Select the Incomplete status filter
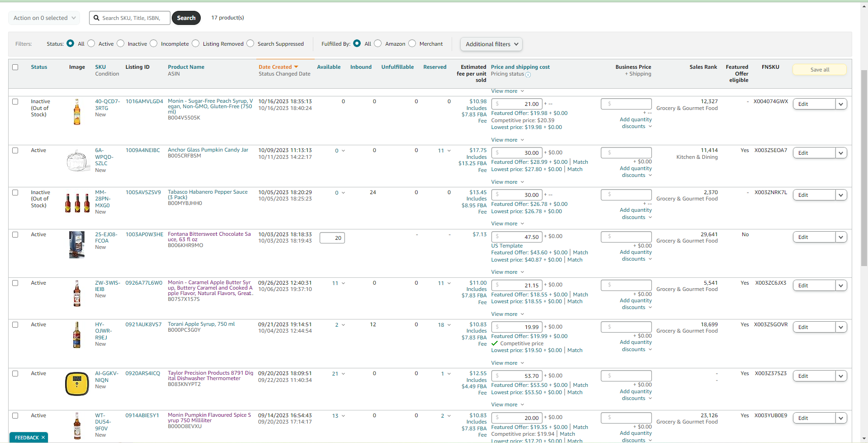This screenshot has height=443, width=868. pos(154,43)
